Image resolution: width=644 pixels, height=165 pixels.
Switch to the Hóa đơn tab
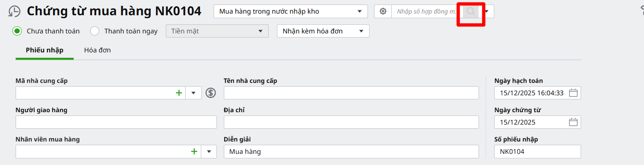(97, 50)
